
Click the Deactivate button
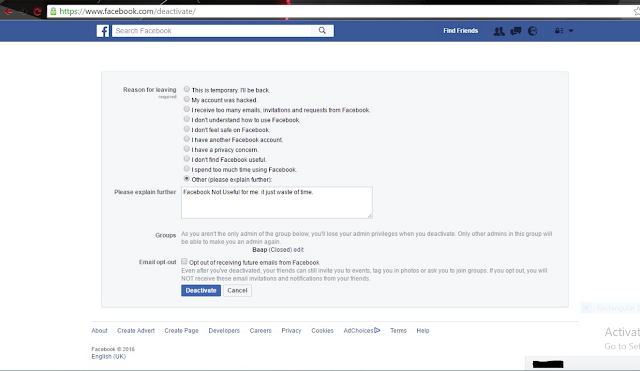tap(201, 291)
